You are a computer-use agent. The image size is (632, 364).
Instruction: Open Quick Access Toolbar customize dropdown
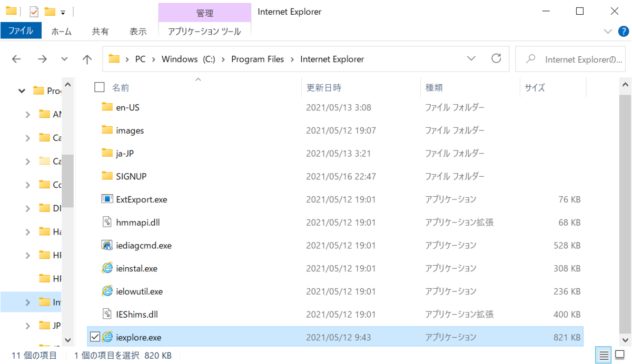pos(63,12)
